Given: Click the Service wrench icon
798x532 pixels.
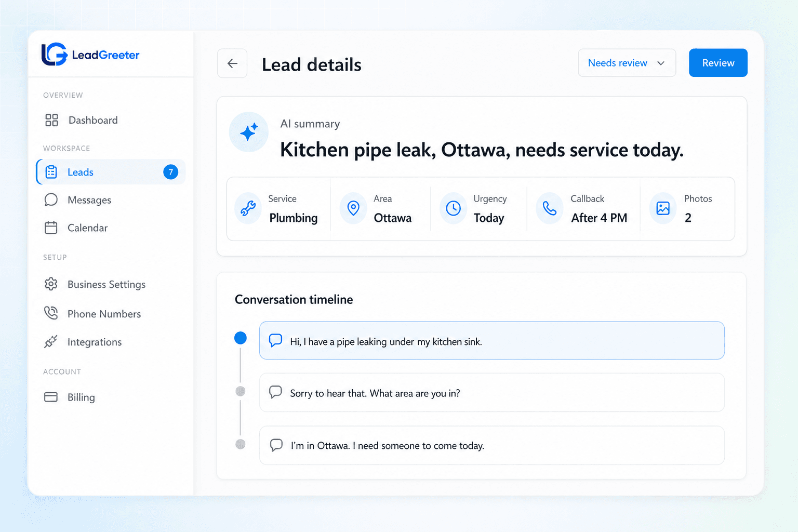Looking at the screenshot, I should pos(248,208).
